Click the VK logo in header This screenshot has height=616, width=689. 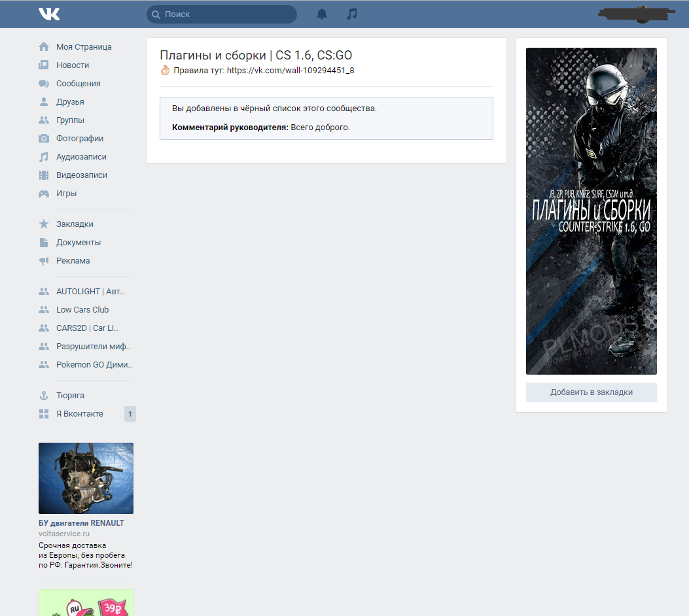click(x=49, y=14)
